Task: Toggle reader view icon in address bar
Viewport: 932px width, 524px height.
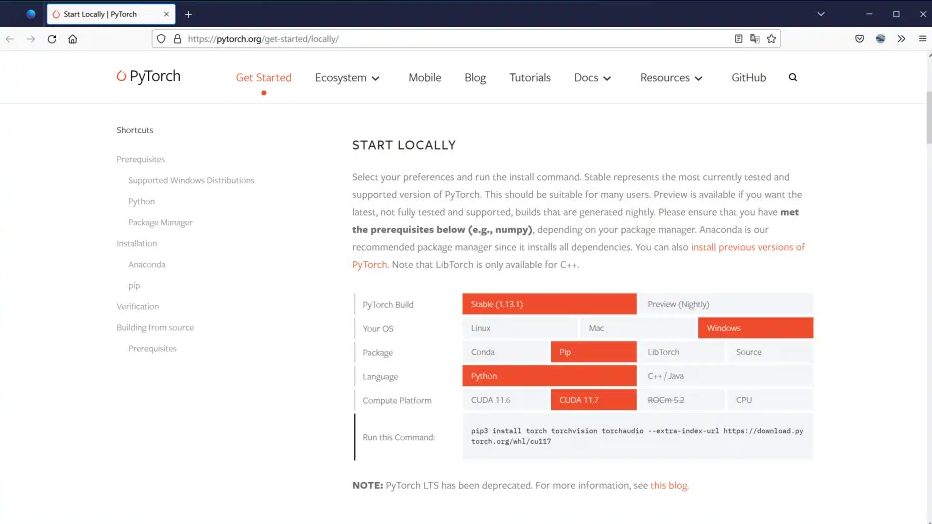Action: click(x=739, y=39)
